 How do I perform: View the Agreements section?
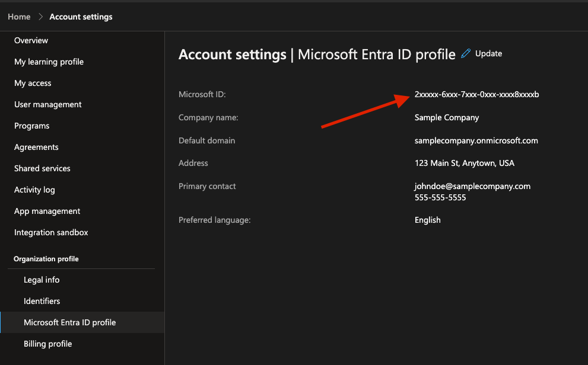pos(36,147)
